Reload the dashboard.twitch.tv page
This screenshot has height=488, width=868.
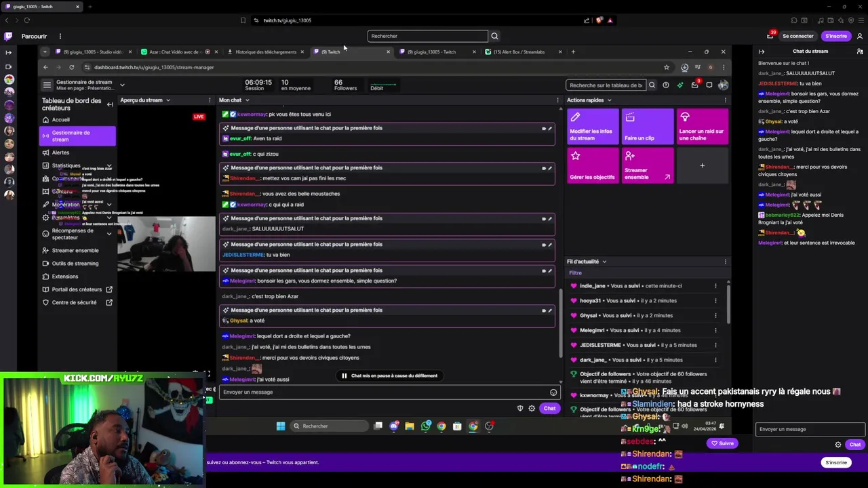pyautogui.click(x=71, y=67)
